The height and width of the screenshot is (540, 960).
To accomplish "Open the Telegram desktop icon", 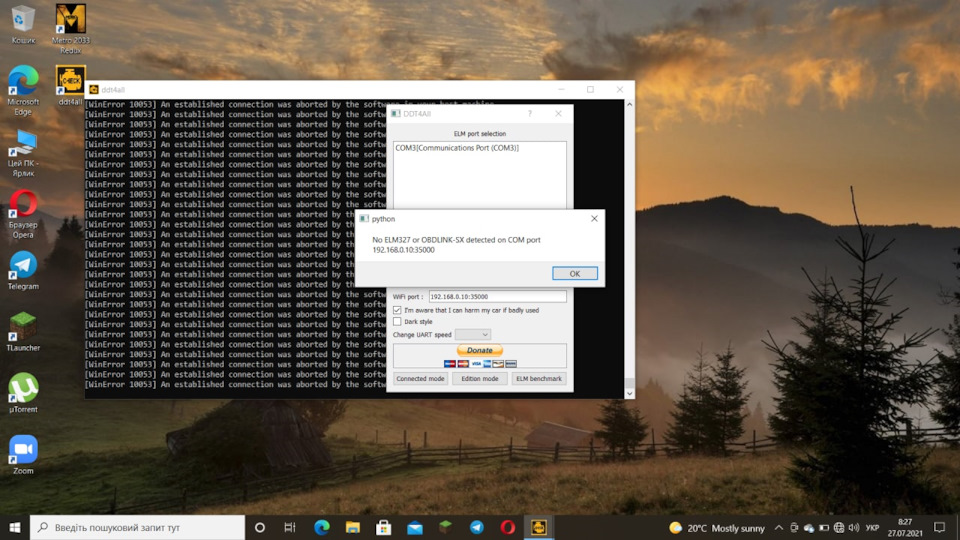I will tap(23, 268).
